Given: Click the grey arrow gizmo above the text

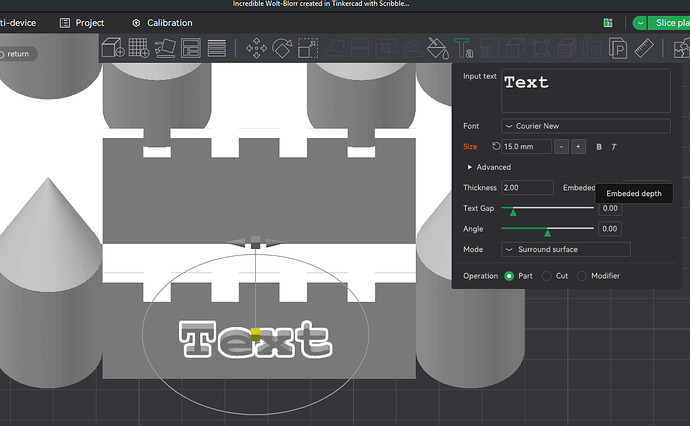Looking at the screenshot, I should coord(256,242).
